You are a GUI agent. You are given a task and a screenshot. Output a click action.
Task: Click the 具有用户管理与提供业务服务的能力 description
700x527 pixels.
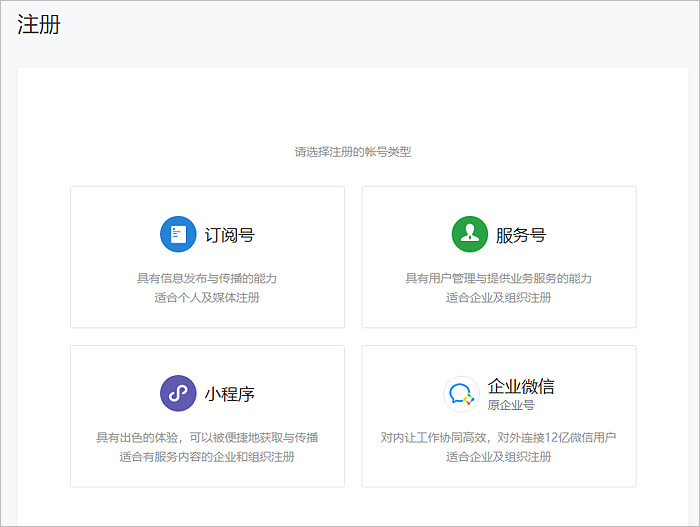pyautogui.click(x=498, y=278)
